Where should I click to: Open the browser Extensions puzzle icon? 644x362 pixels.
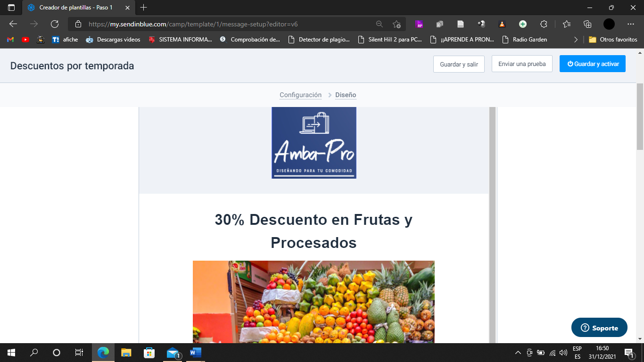click(544, 24)
